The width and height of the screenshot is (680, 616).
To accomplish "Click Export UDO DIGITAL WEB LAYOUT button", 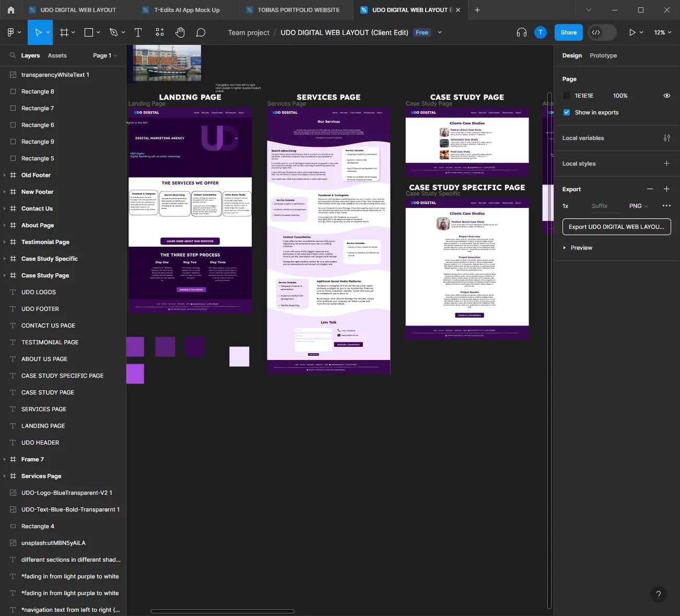I will (x=616, y=227).
